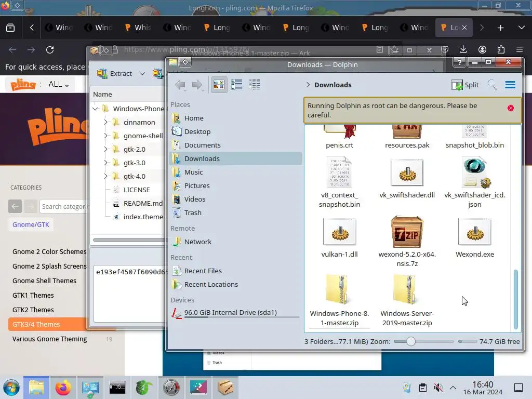Select Windows-Phone-8.1-master.zip archive icon
The height and width of the screenshot is (399, 532).
(x=339, y=290)
